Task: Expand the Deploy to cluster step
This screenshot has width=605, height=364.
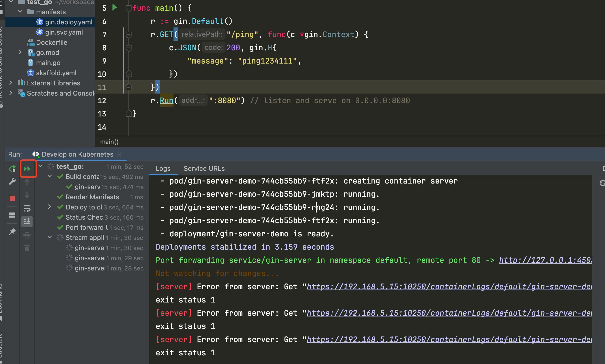Action: [50, 207]
